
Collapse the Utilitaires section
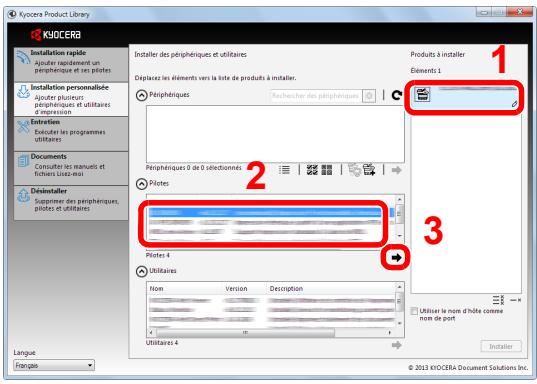[141, 272]
